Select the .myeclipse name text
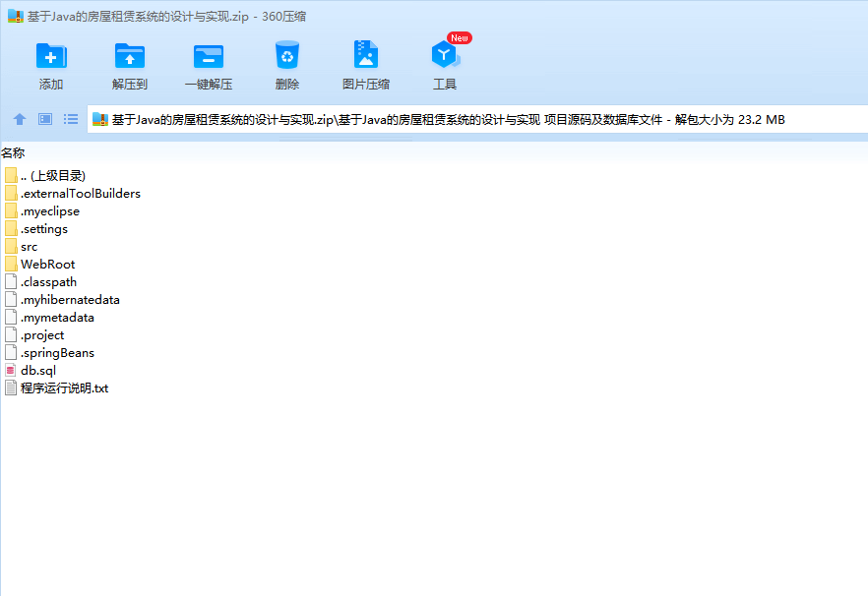Viewport: 868px width, 596px height. tap(50, 210)
